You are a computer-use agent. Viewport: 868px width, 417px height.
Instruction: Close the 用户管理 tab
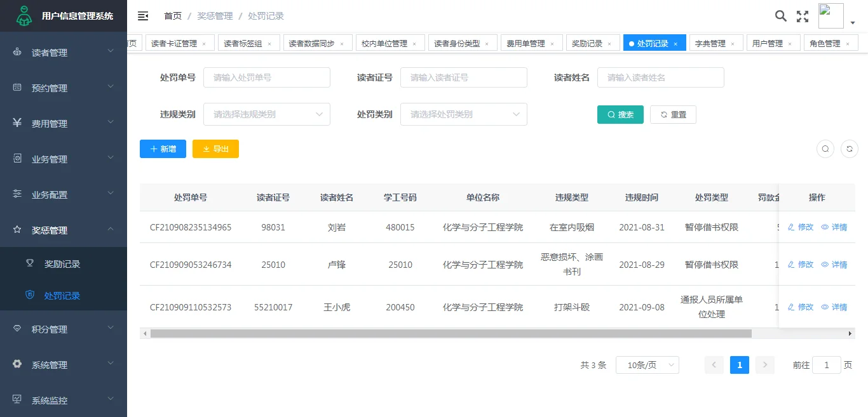(x=790, y=44)
